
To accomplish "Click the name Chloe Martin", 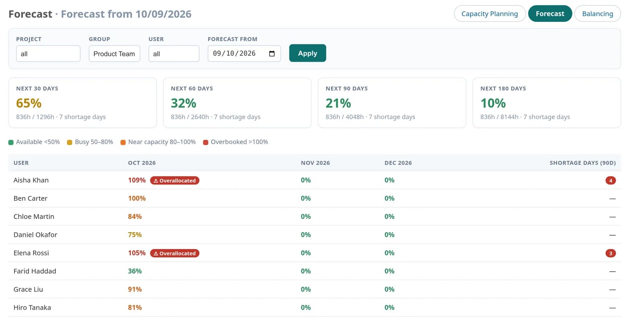I will point(34,216).
